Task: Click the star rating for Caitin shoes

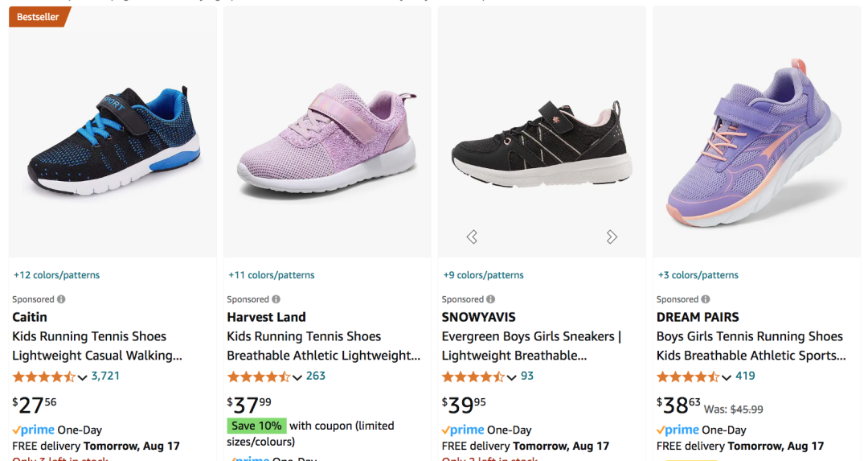Action: pos(44,377)
